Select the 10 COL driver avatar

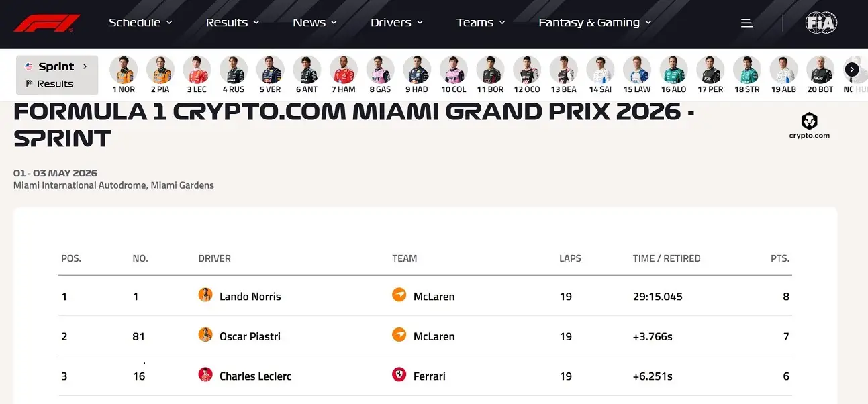(454, 70)
